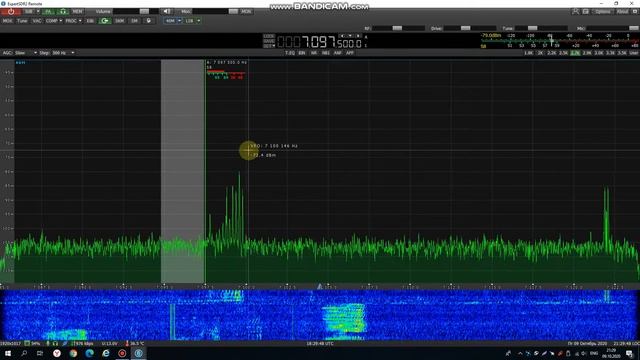
Task: Toggle the green record/loop icon button
Action: (x=105, y=20)
